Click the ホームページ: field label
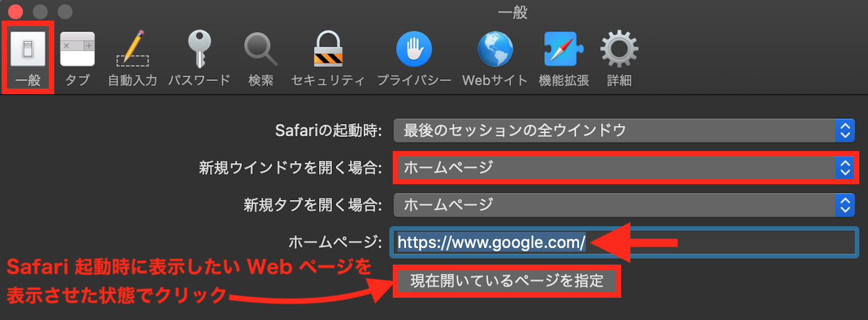The width and height of the screenshot is (868, 320). tap(335, 242)
